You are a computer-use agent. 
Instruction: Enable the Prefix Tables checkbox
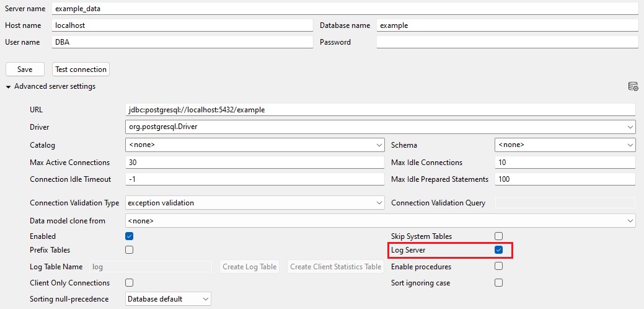pos(129,250)
